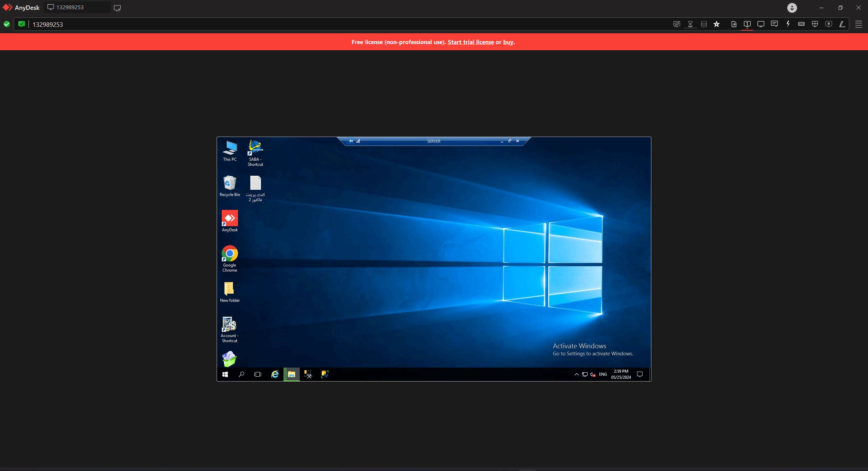Select monitor 1 display toggle

[x=747, y=24]
